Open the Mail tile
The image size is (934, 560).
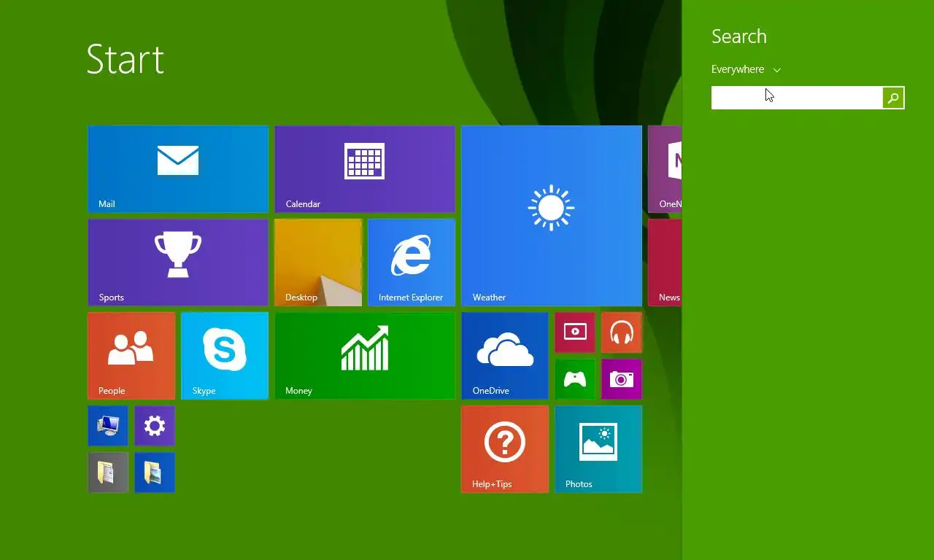[x=178, y=169]
